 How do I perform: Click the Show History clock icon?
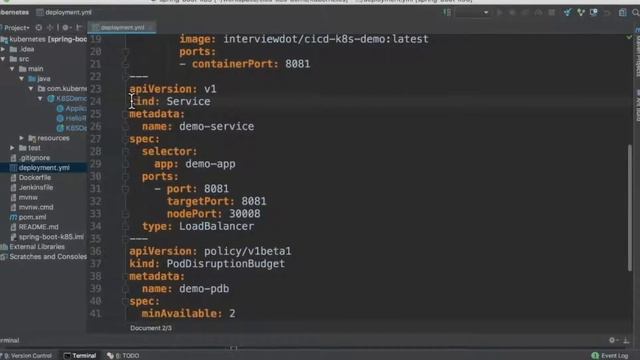point(594,13)
